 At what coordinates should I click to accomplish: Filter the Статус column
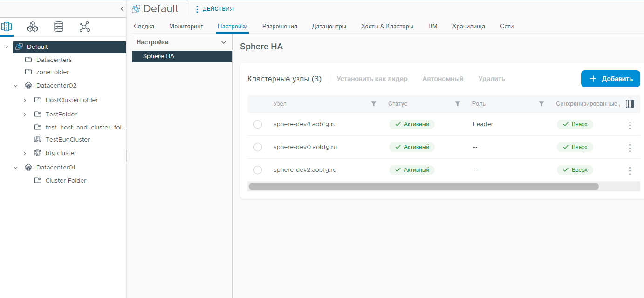[x=457, y=104]
